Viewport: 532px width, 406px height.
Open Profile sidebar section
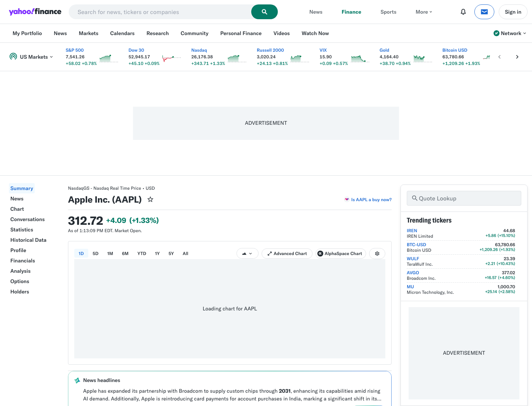(18, 250)
